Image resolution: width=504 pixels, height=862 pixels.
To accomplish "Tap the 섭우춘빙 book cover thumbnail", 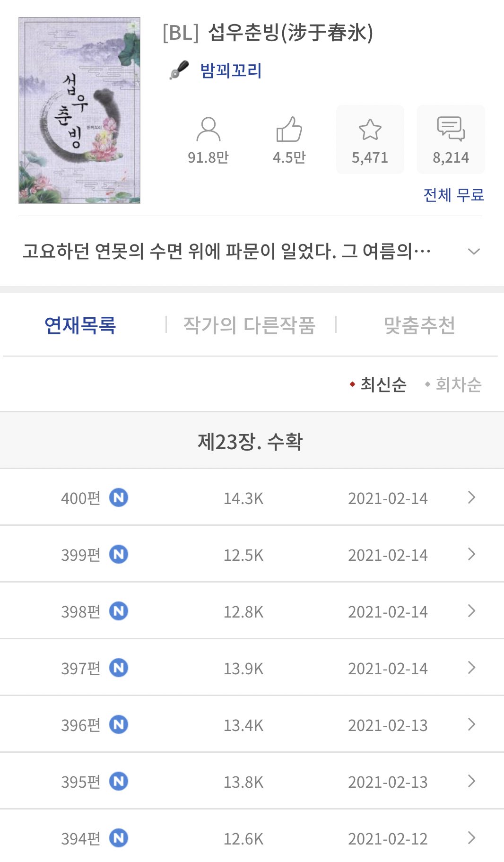I will pos(79,111).
